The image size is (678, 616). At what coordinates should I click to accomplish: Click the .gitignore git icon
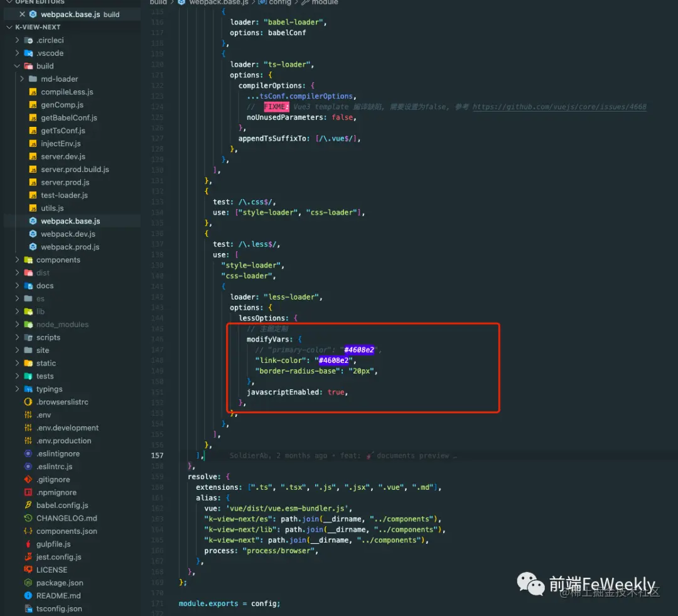click(28, 479)
